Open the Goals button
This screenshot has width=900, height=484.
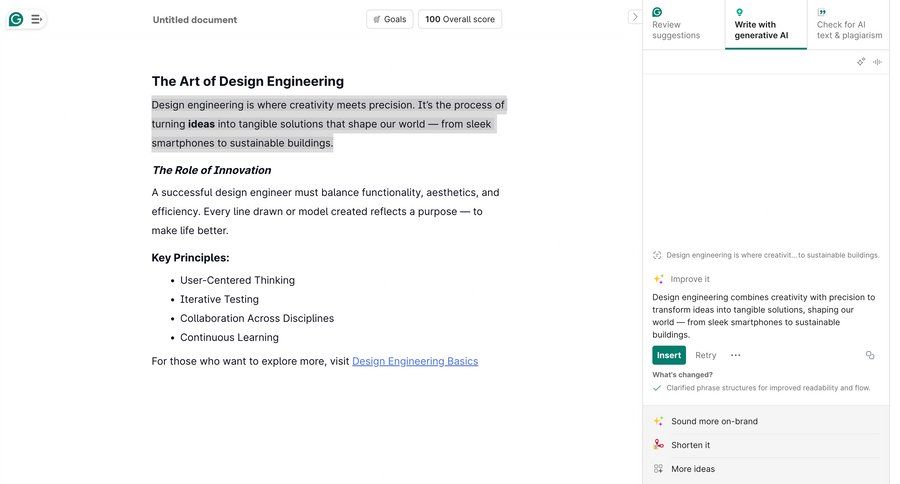390,19
